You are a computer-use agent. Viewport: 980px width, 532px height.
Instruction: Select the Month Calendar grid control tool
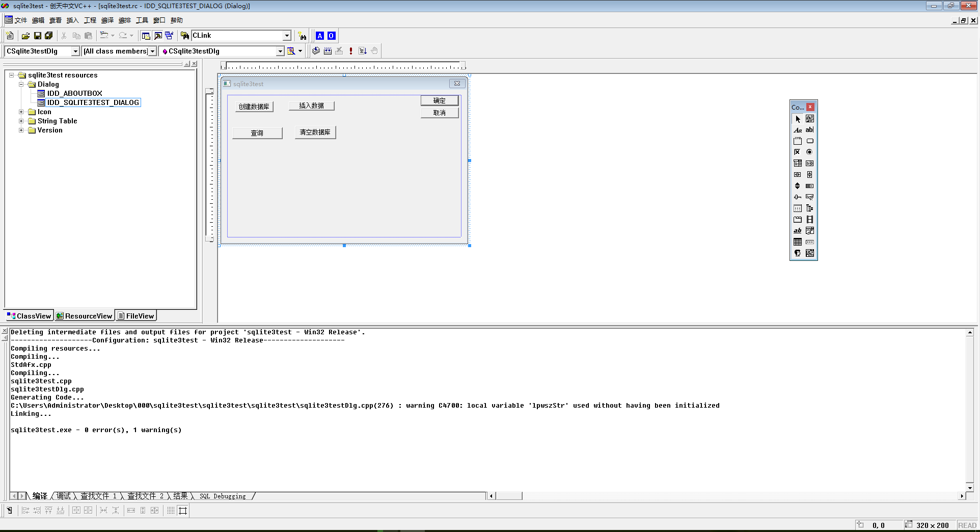(798, 242)
